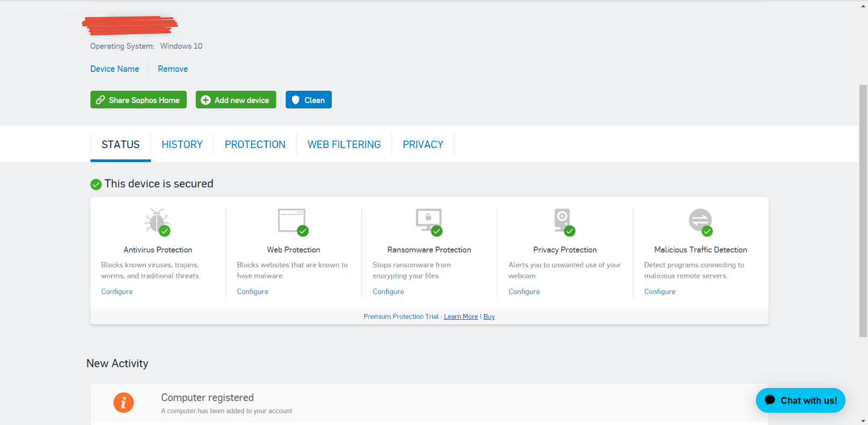868x425 pixels.
Task: Click the Share Sophos Home button
Action: click(138, 100)
